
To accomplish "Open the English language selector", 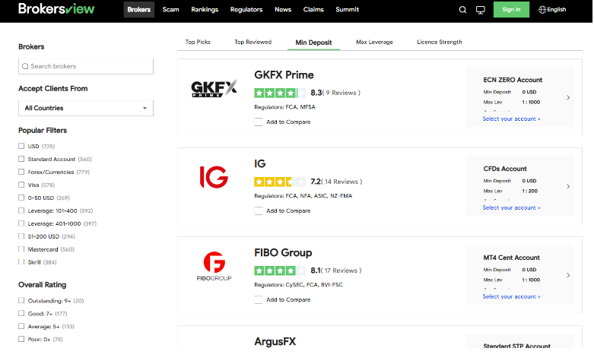I will pos(552,9).
